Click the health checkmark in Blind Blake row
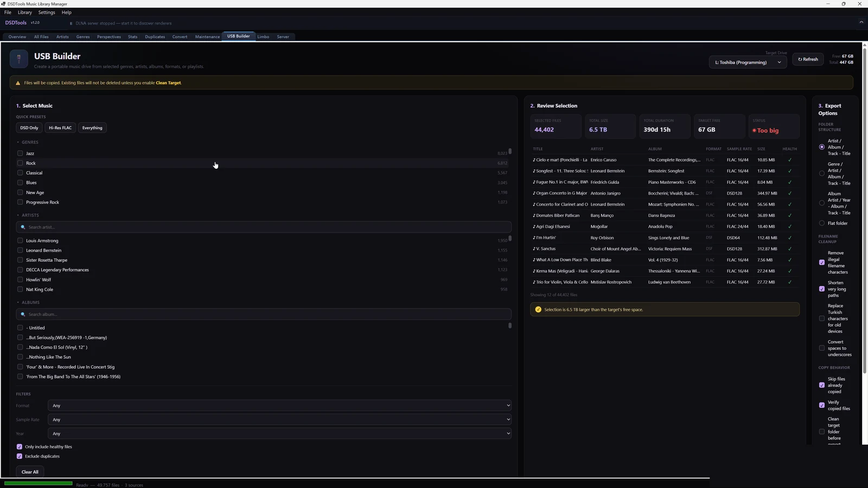The image size is (868, 488). pos(789,260)
